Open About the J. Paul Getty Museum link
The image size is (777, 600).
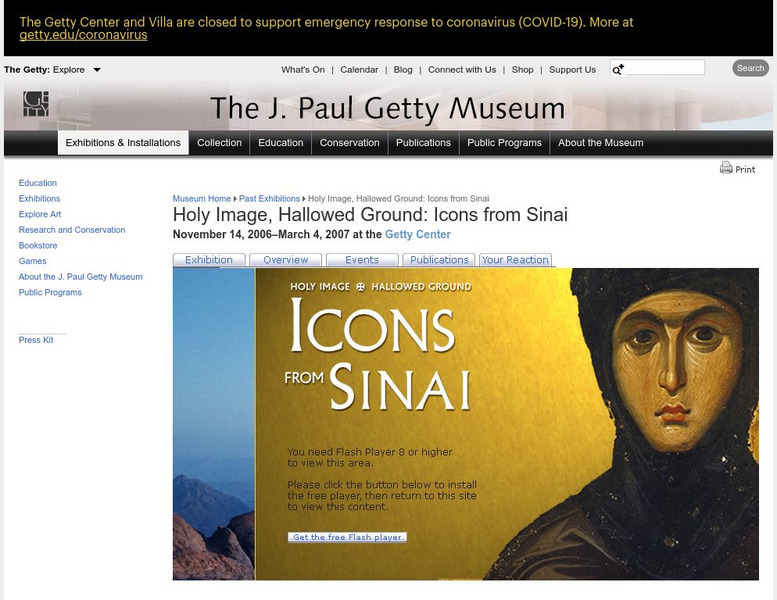click(80, 276)
